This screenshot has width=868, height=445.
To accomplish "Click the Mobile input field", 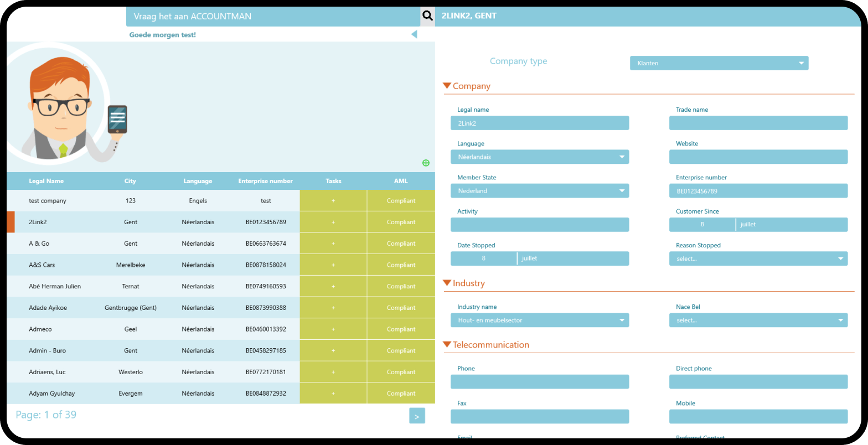I will [x=758, y=417].
